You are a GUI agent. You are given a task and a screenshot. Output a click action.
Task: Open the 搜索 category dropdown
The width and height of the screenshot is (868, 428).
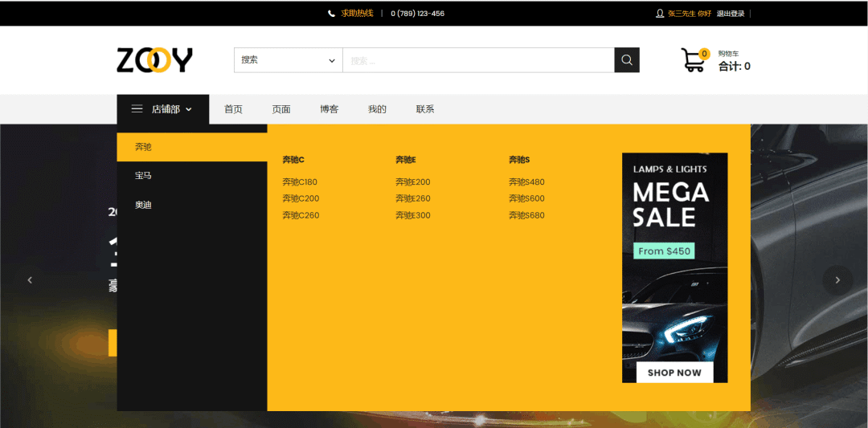coord(289,59)
